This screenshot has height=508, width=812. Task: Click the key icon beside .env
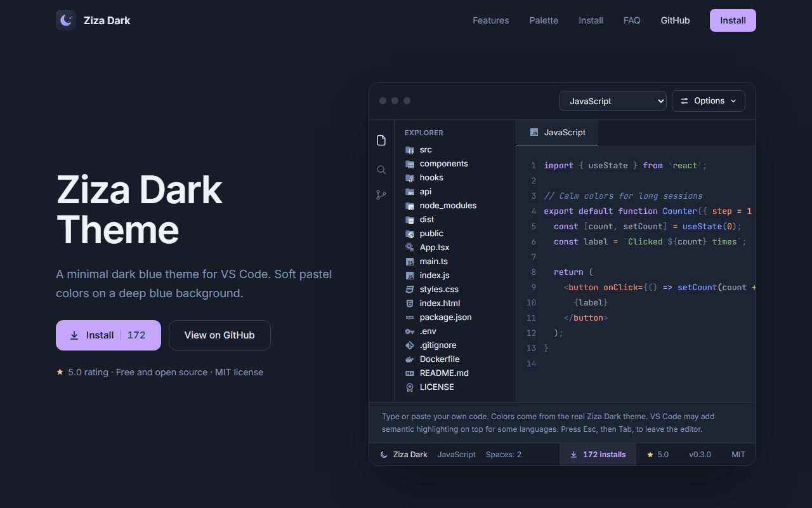[410, 331]
